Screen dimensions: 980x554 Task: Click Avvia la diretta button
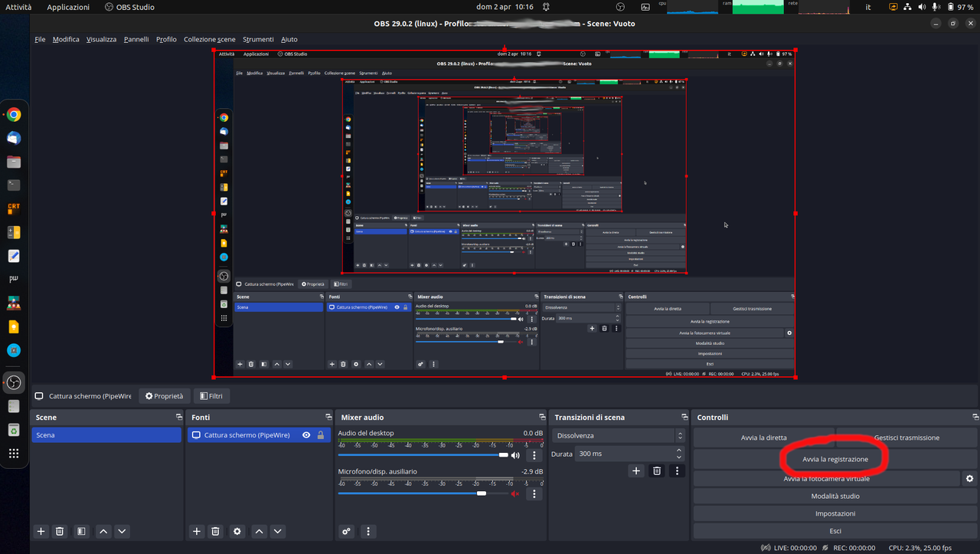(763, 438)
